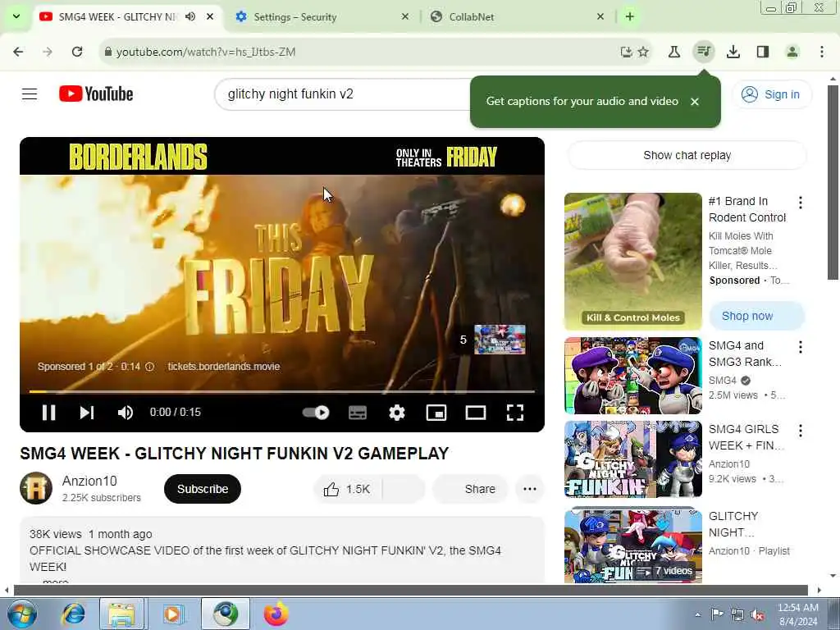Screen dimensions: 840x630
Task: Click the vertical page scrollbar
Action: pyautogui.click(x=833, y=182)
